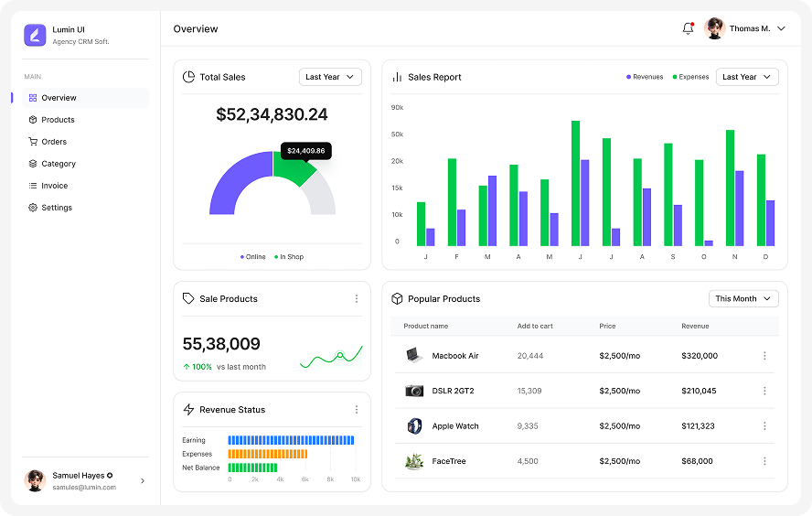Screen dimensions: 812x516
Task: Expand Samuel Hayes account chevron
Action: (x=142, y=481)
